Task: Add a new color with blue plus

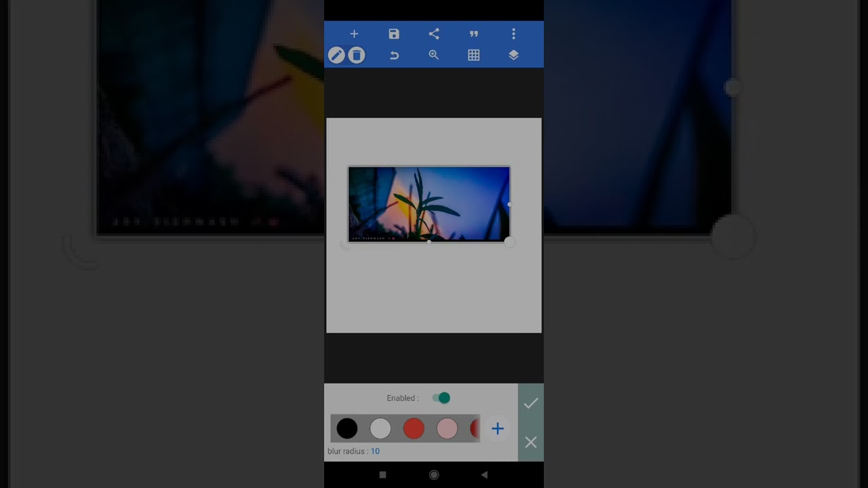Action: 498,428
